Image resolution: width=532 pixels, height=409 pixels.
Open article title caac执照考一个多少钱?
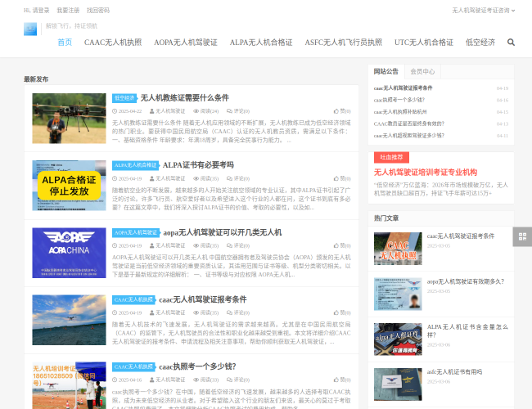[197, 366]
